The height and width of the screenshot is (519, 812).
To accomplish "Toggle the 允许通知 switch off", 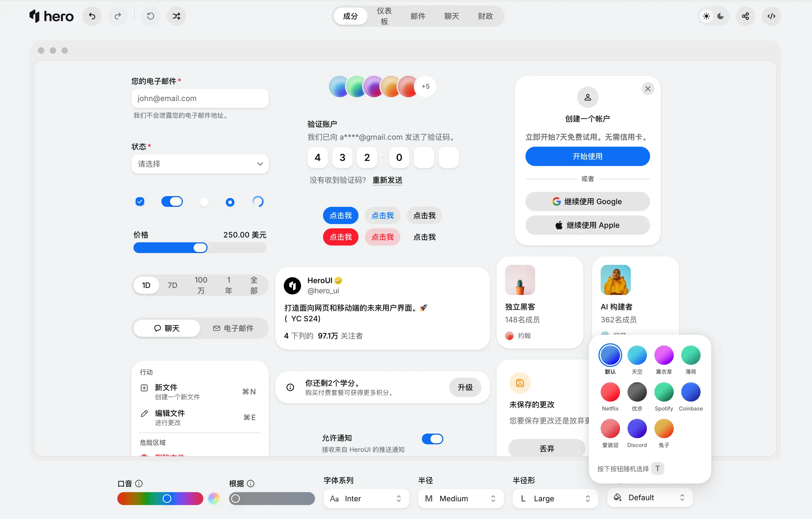I will pos(432,439).
